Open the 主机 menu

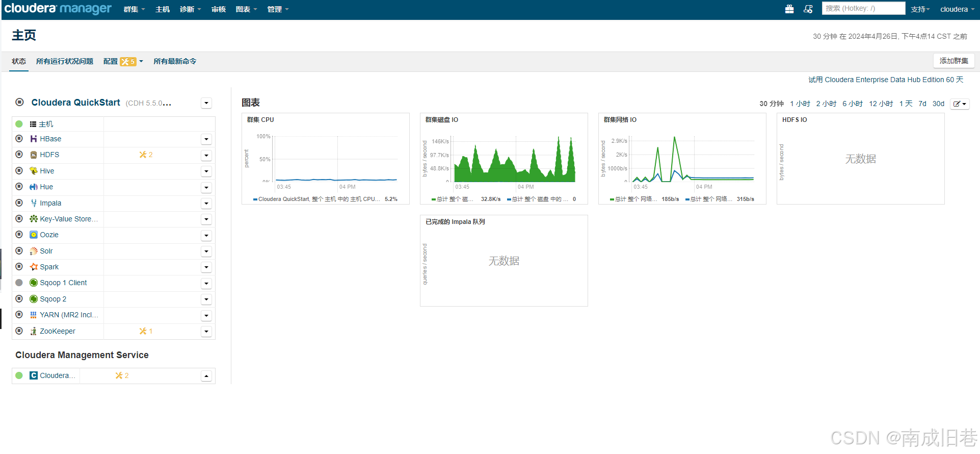163,9
